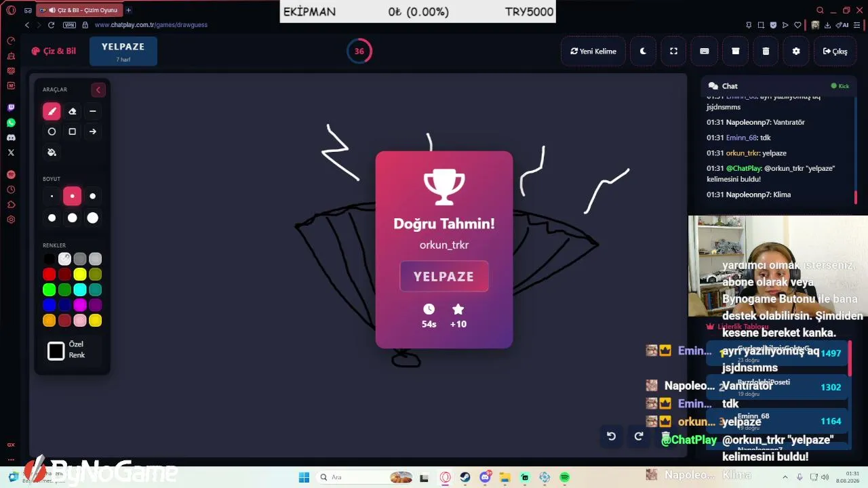
Task: Clear the canvas with trash icon
Action: pyautogui.click(x=766, y=51)
